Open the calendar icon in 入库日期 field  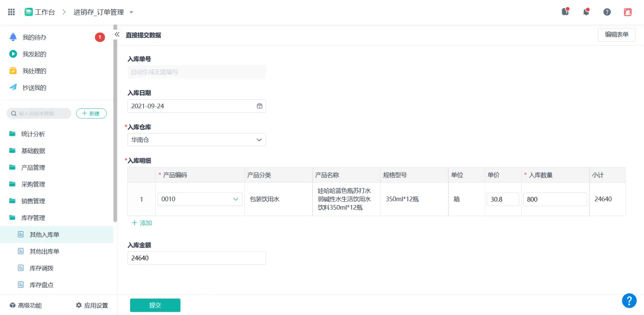259,106
